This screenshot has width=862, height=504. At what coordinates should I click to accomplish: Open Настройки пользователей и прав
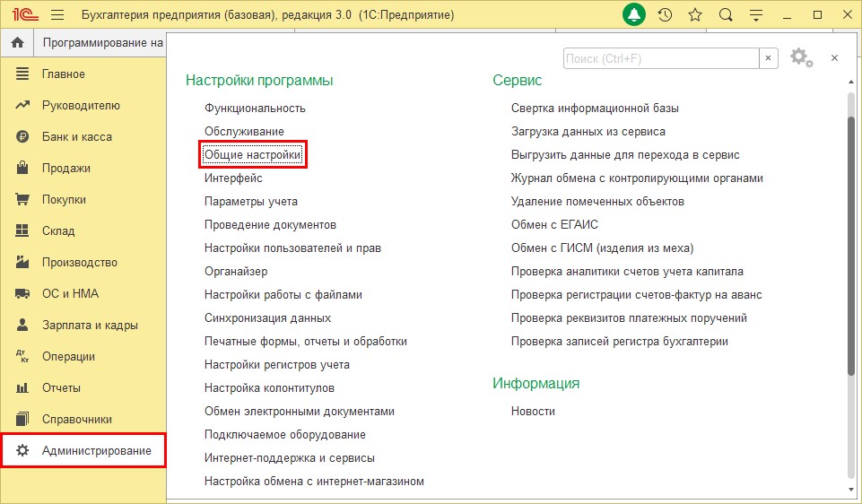[x=293, y=248]
